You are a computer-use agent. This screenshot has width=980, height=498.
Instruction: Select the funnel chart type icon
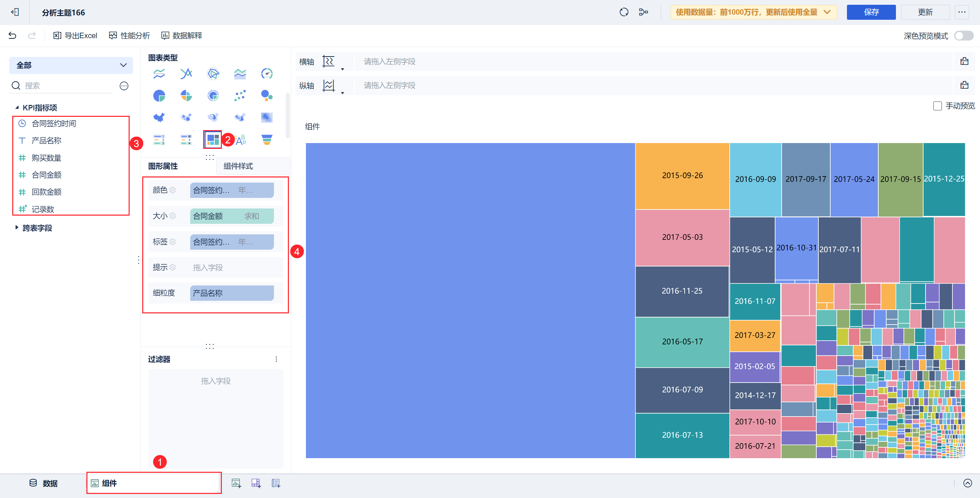[267, 140]
